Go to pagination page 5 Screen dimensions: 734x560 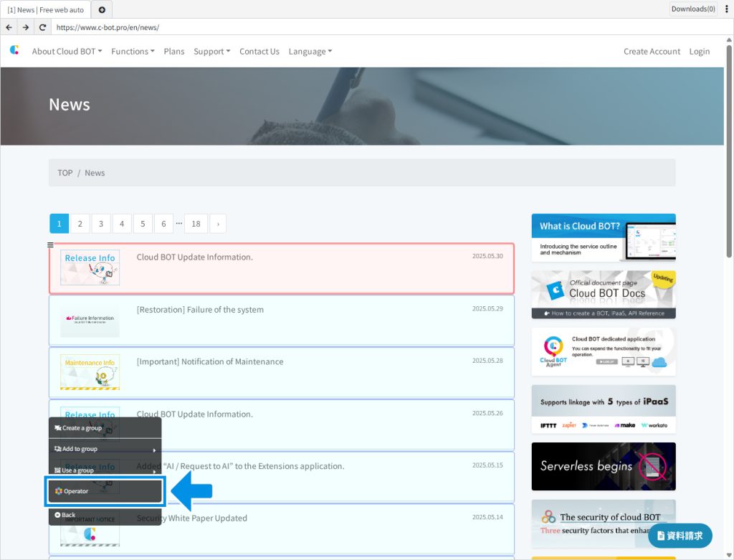click(143, 224)
